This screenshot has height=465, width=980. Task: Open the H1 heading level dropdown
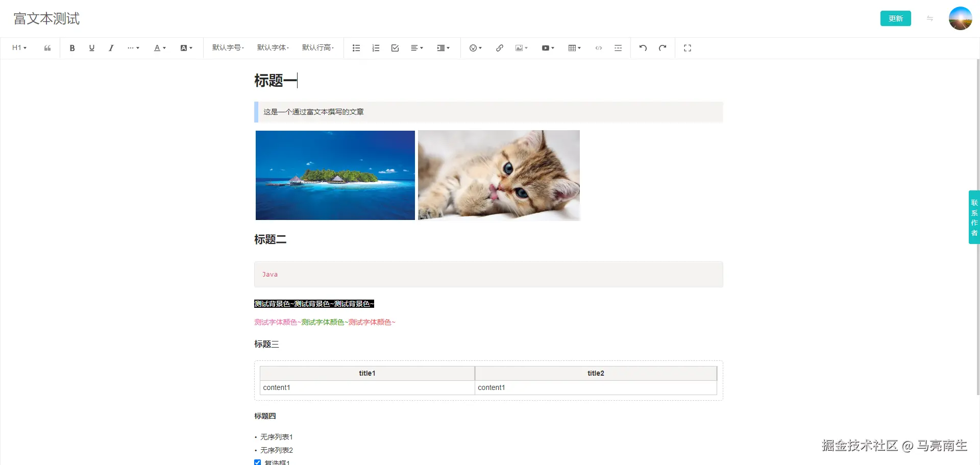pyautogui.click(x=19, y=47)
